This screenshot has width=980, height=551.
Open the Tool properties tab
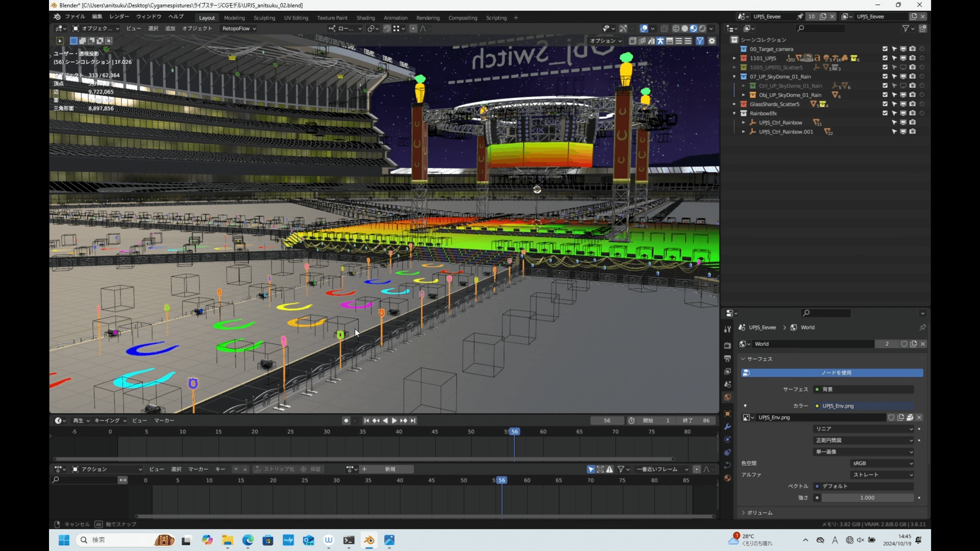point(727,329)
